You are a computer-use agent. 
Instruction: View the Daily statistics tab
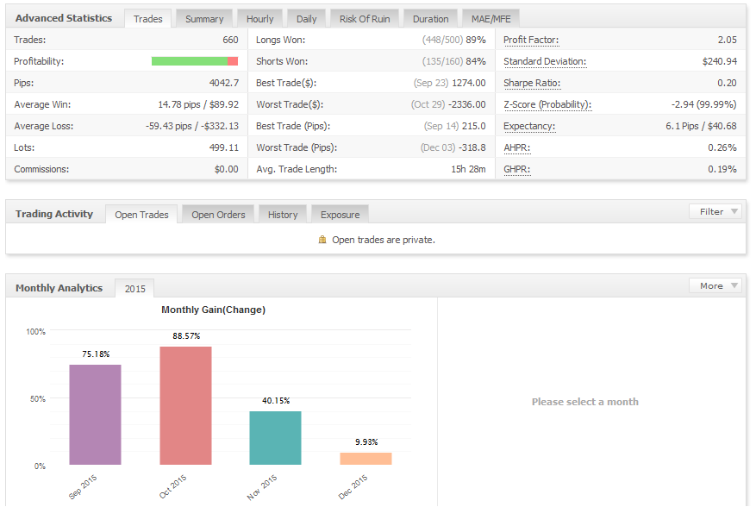(x=307, y=19)
